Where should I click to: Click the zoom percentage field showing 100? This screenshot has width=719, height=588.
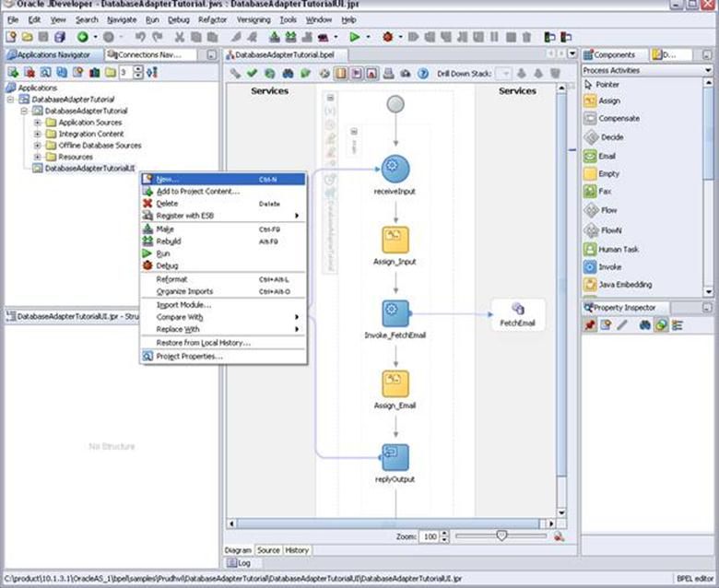click(x=430, y=536)
